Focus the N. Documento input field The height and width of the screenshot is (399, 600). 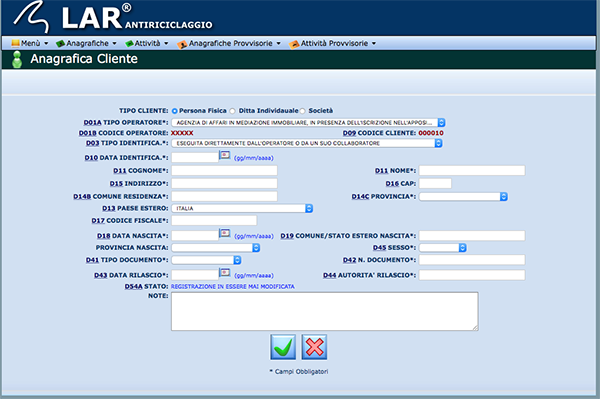coord(472,260)
